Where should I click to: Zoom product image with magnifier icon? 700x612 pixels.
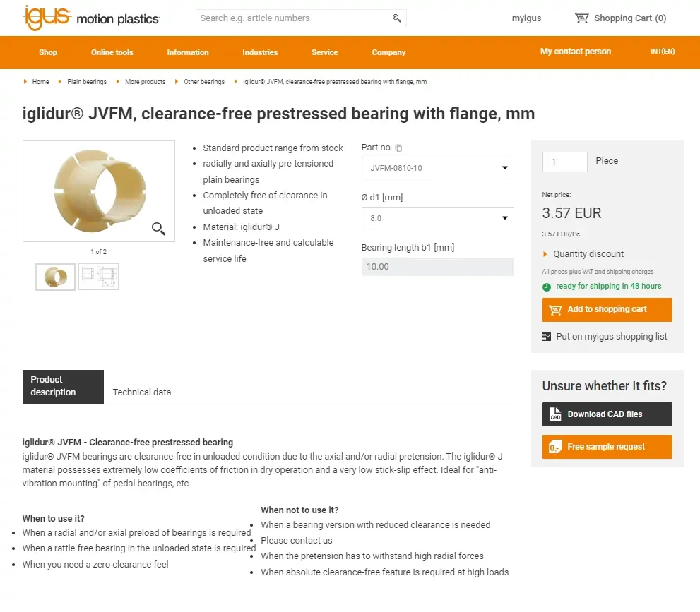pos(159,228)
